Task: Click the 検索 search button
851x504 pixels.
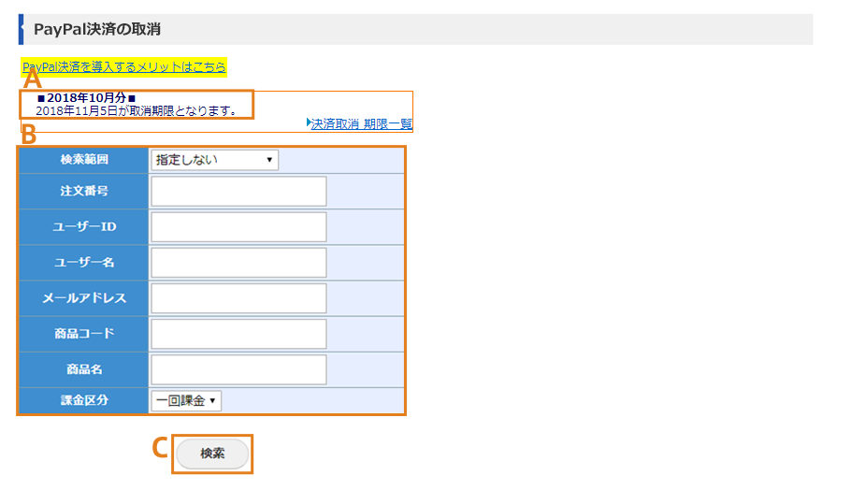Action: click(x=212, y=454)
